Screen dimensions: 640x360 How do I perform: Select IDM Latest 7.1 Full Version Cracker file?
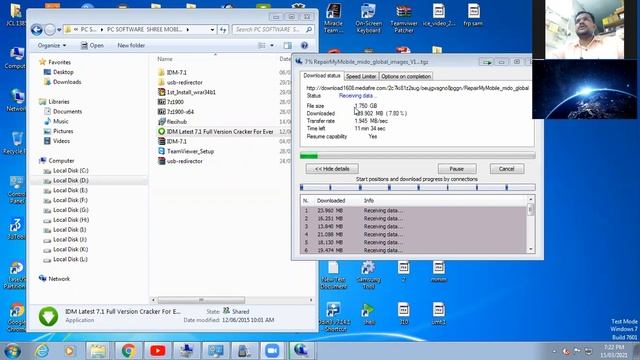pyautogui.click(x=216, y=131)
